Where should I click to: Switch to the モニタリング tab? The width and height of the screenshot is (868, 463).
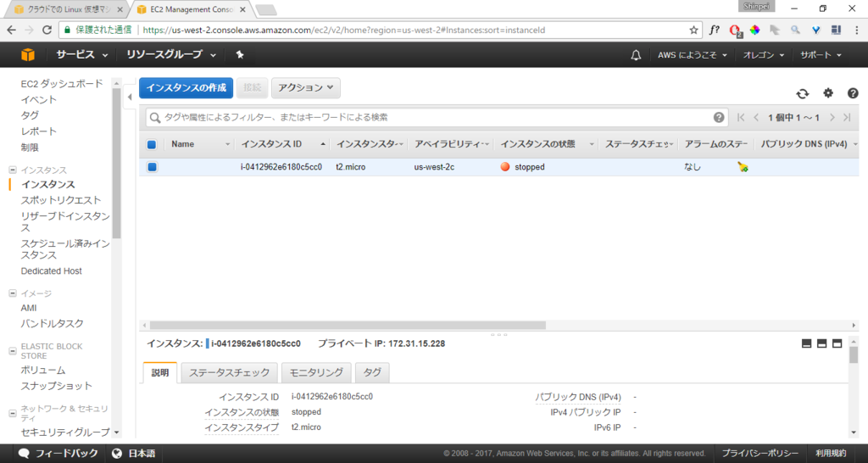click(316, 373)
